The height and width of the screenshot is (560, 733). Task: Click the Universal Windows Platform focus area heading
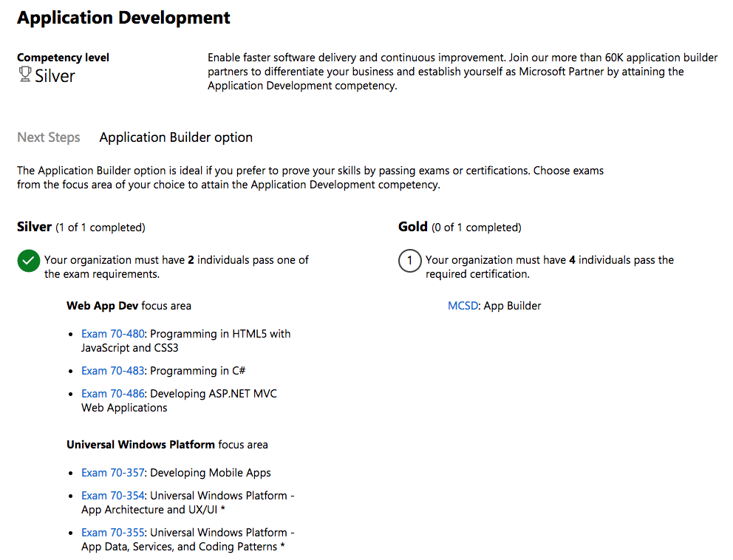[x=167, y=445]
